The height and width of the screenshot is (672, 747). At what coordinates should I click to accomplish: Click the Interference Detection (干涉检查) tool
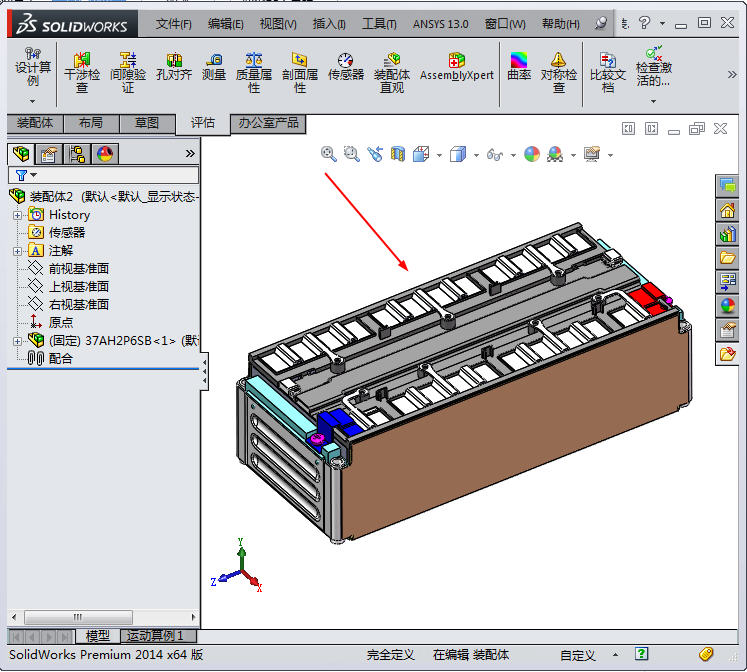pos(82,72)
